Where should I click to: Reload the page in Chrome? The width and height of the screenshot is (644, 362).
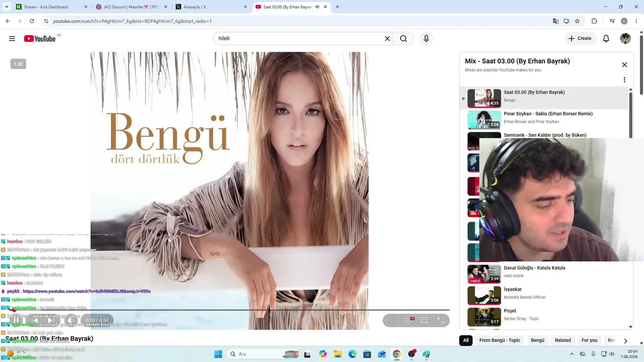32,21
